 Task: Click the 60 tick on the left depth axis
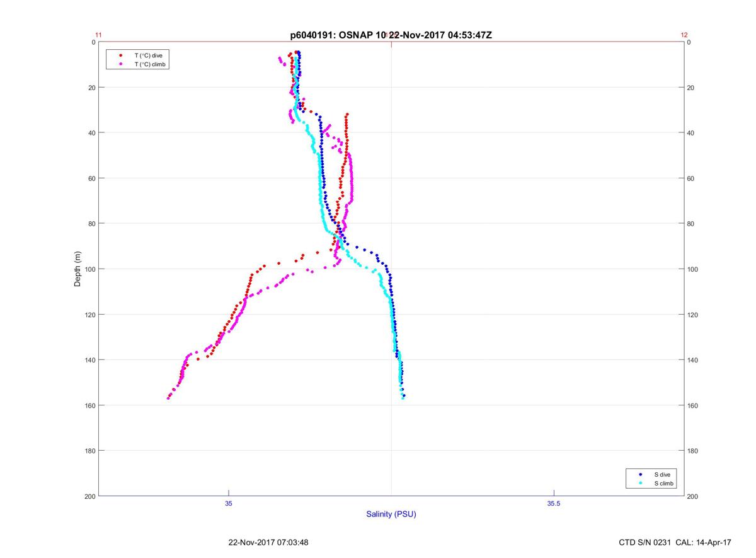(91, 178)
